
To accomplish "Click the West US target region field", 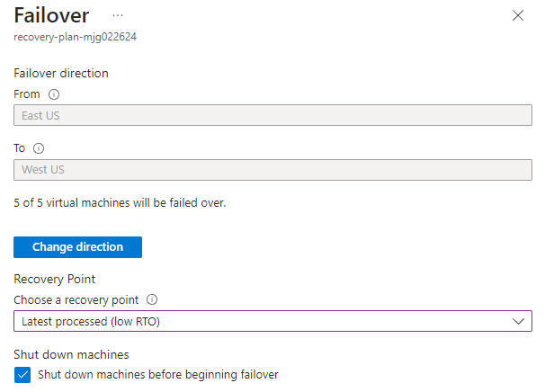I will [272, 170].
